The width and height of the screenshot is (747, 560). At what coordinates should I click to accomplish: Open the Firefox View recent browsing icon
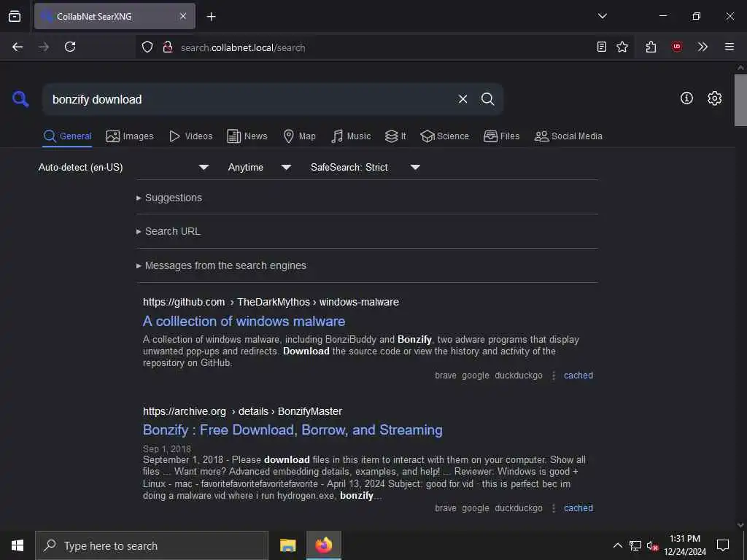(x=15, y=16)
